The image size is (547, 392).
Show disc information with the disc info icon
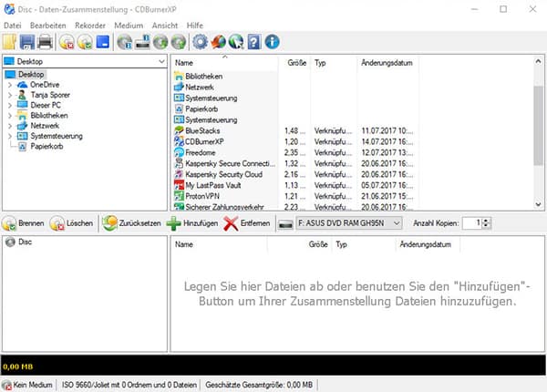click(124, 42)
